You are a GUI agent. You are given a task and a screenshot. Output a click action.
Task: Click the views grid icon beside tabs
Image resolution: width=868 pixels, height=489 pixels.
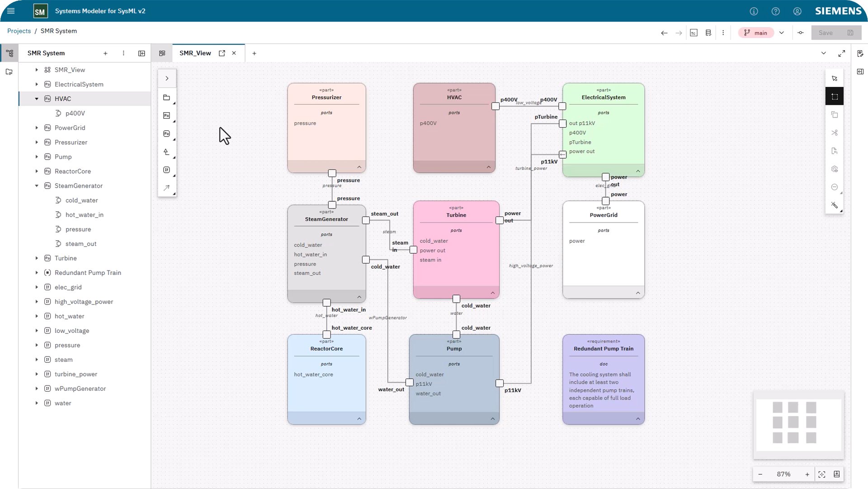(x=162, y=53)
